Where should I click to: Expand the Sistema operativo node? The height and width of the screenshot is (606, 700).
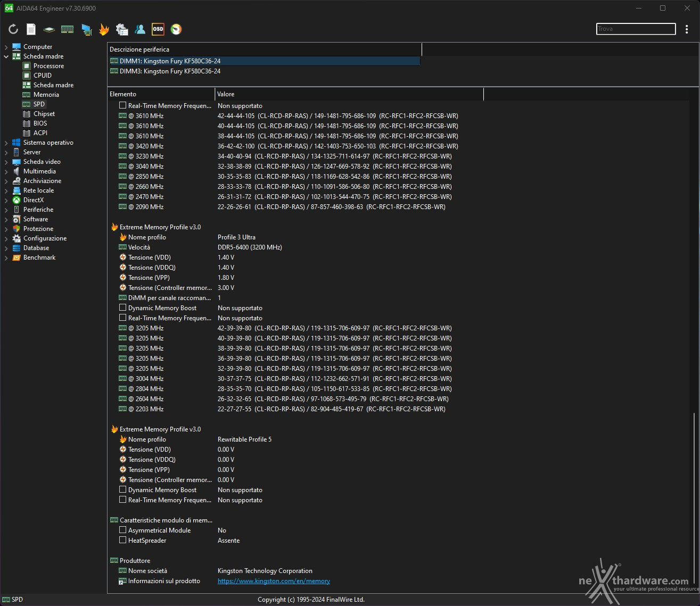click(x=6, y=143)
